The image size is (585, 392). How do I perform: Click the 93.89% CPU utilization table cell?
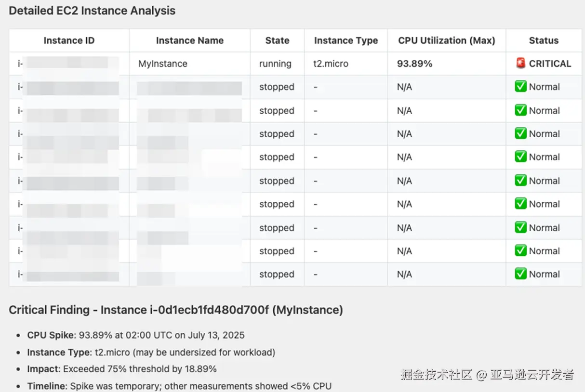click(x=414, y=64)
